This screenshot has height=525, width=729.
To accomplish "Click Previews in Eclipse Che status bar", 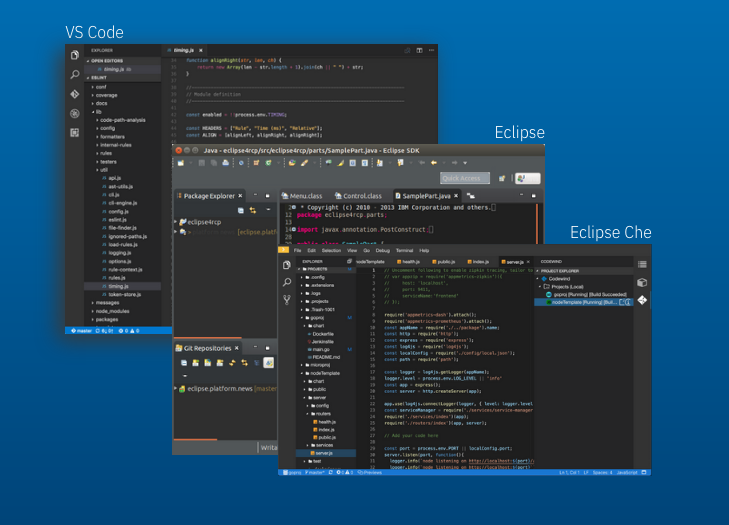I will [370, 472].
